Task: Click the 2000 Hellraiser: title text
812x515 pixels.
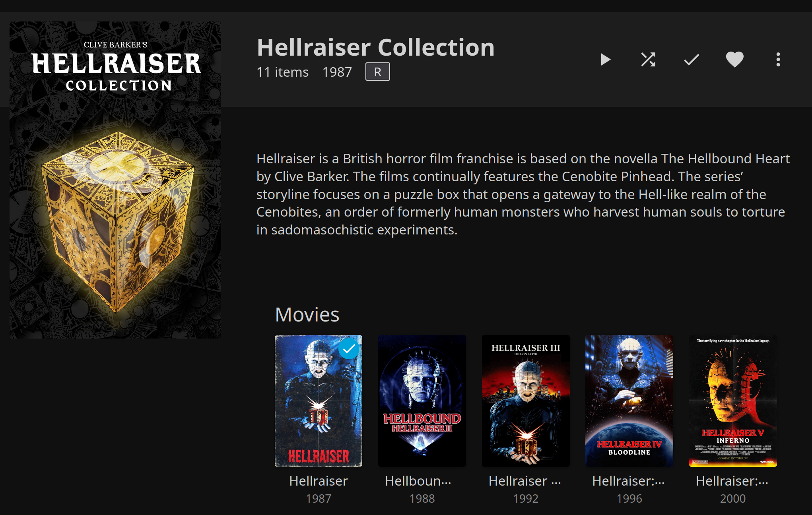Action: 732,481
